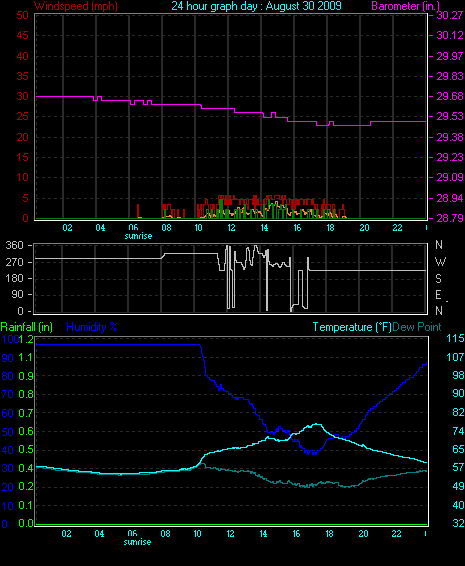Click the Humidity % legend label
The image size is (465, 566).
pos(92,327)
